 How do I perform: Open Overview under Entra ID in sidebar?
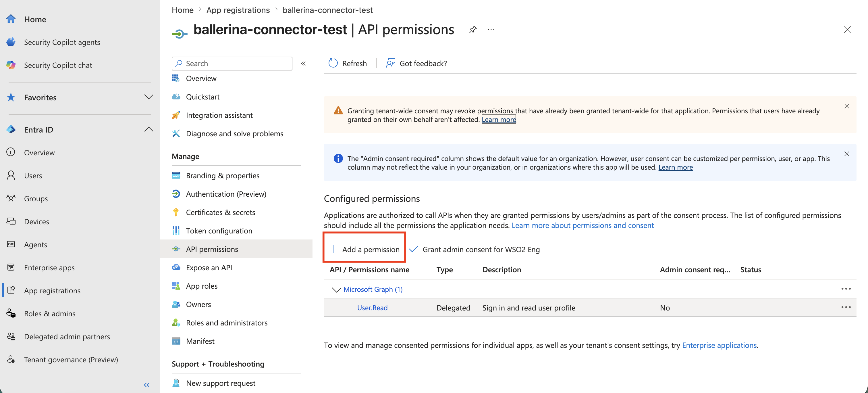(x=39, y=152)
